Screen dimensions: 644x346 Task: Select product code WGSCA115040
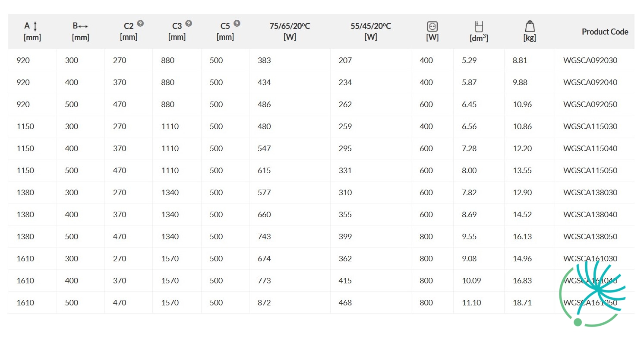(x=590, y=149)
